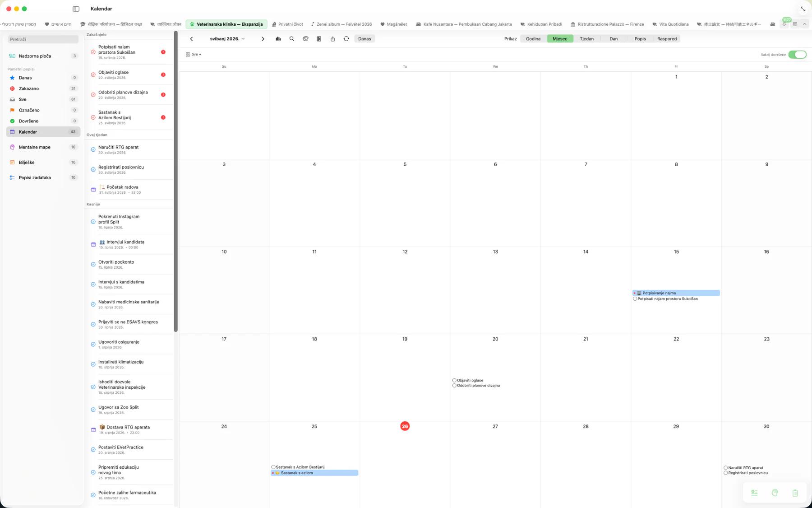Viewport: 812px width, 508px height.
Task: Open Potpisivanje najma event on May 15
Action: point(676,293)
